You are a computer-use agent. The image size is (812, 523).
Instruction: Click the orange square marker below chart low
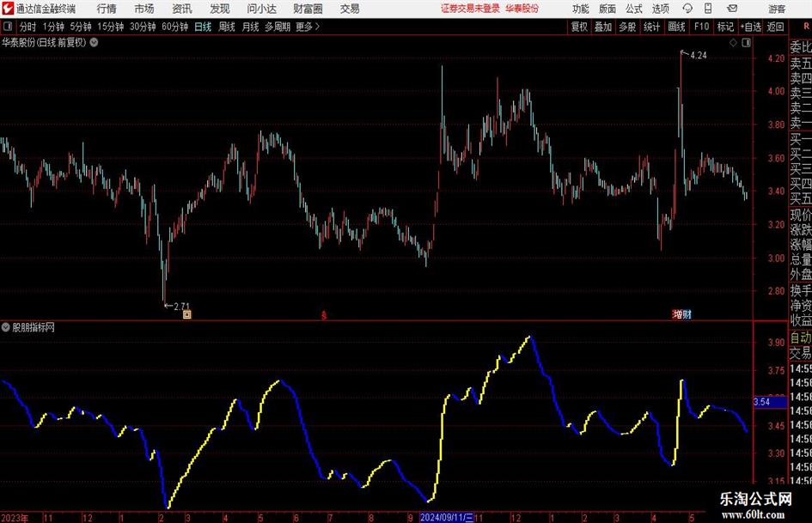tap(187, 314)
